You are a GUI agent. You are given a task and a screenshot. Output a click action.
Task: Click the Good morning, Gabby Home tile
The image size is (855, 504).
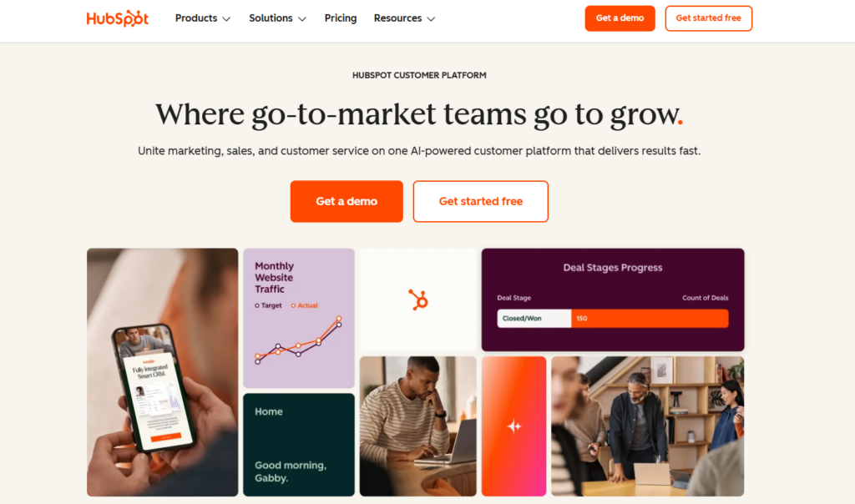pyautogui.click(x=299, y=445)
